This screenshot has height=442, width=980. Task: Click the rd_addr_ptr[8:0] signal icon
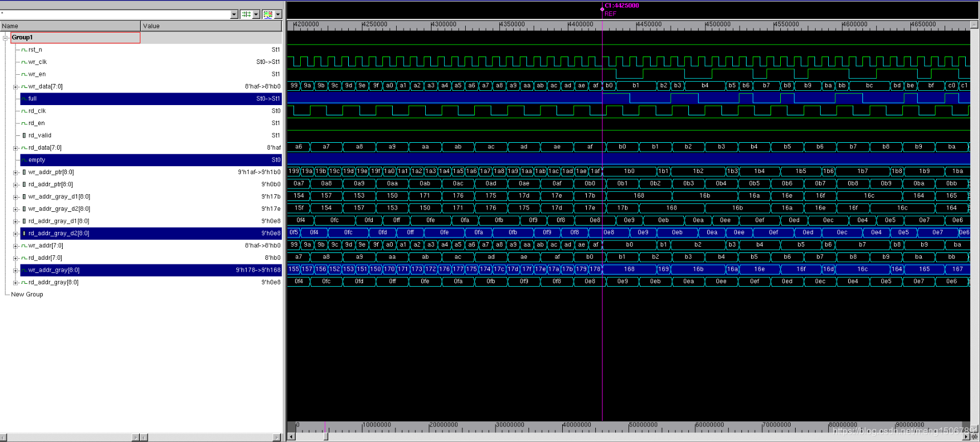click(24, 184)
